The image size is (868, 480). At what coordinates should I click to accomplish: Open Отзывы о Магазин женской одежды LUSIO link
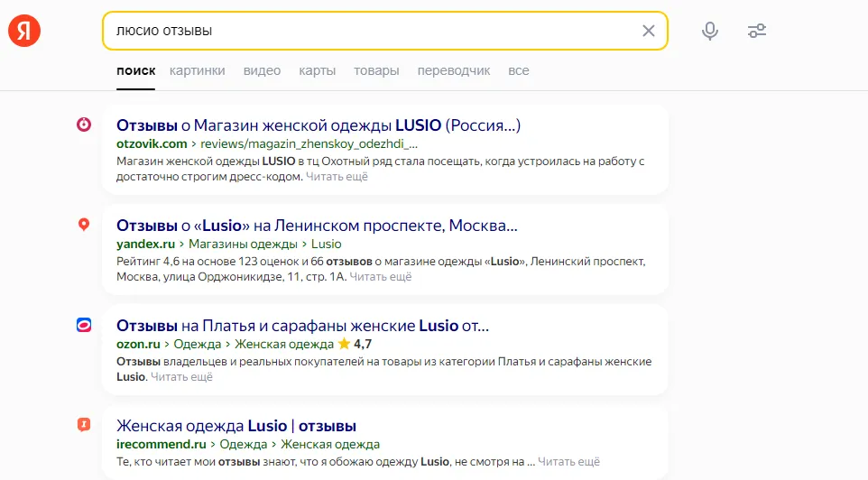pos(319,125)
